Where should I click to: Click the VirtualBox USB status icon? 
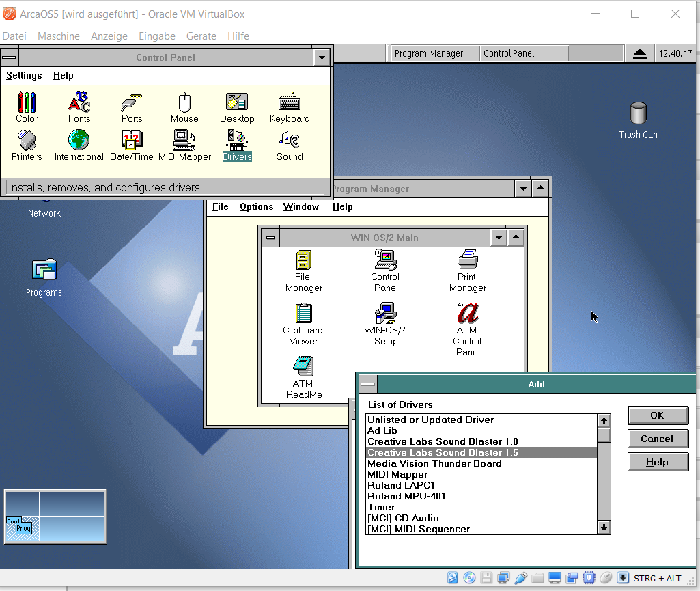520,577
